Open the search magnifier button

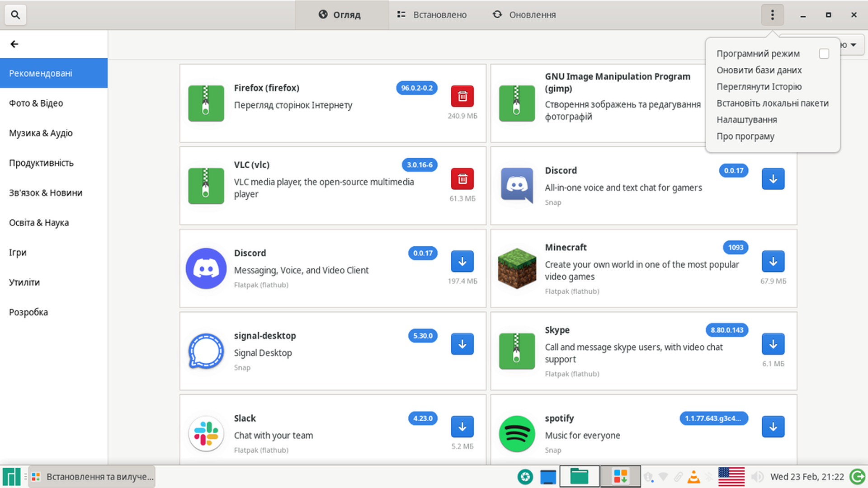click(15, 15)
